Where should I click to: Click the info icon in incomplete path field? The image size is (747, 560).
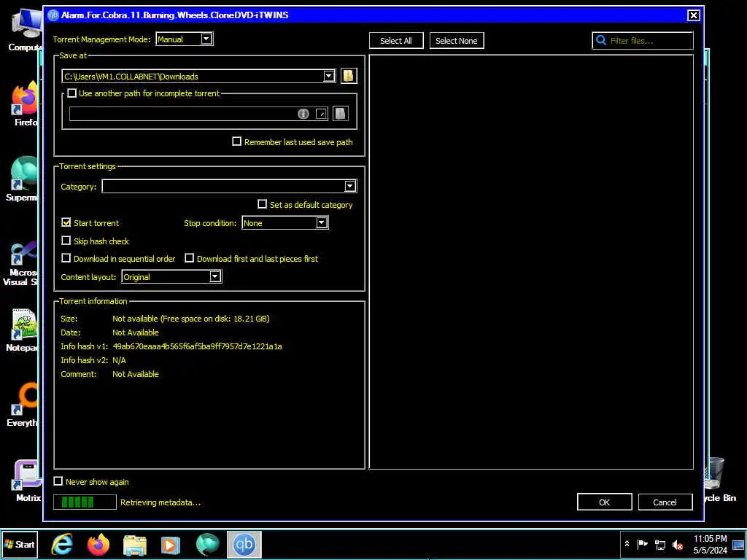(x=303, y=114)
